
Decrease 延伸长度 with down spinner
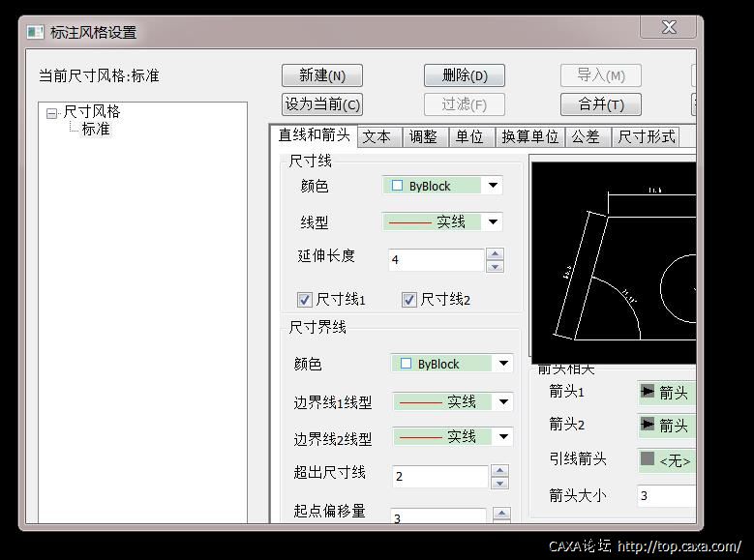coord(495,266)
